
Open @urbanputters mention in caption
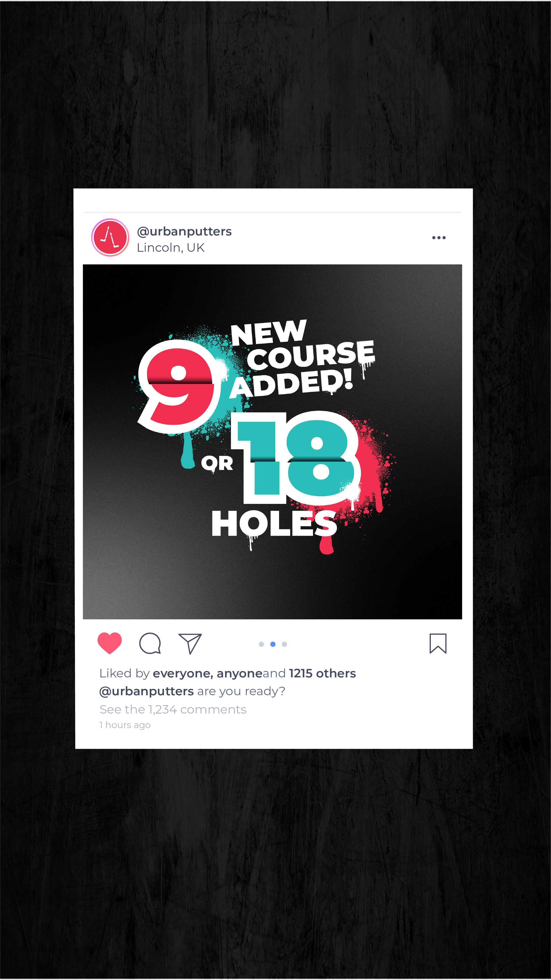coord(146,691)
